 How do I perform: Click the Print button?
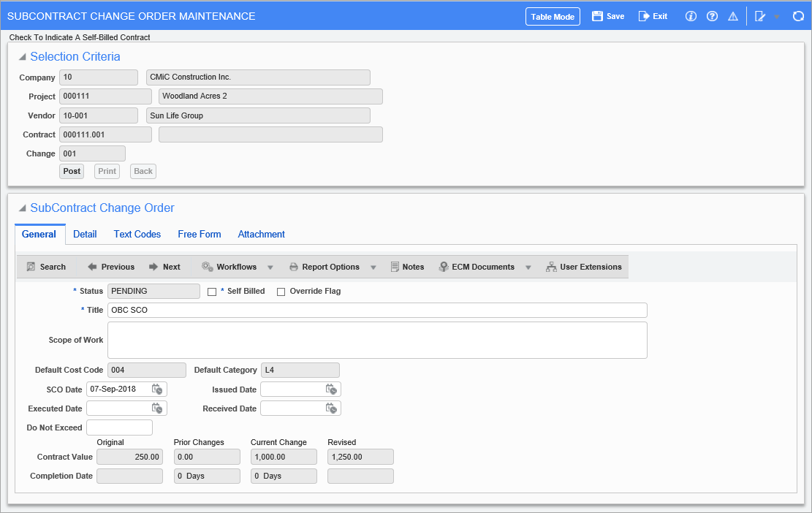tap(107, 171)
